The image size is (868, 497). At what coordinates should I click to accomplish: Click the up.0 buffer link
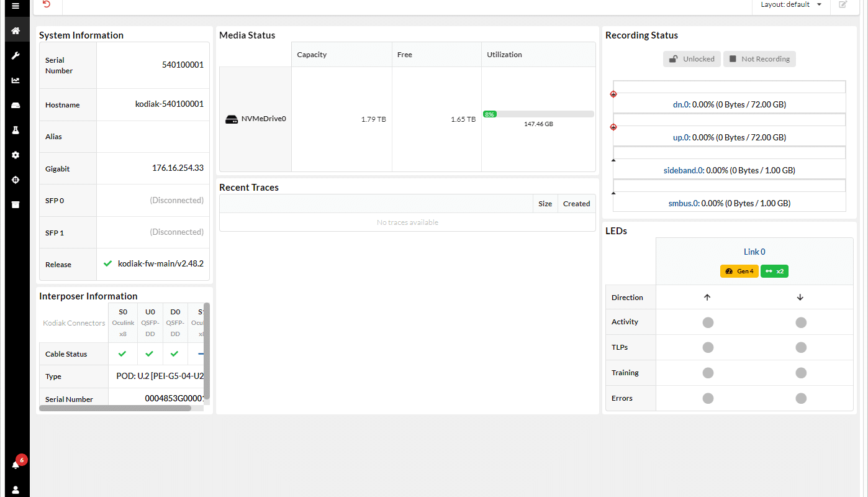coord(681,137)
